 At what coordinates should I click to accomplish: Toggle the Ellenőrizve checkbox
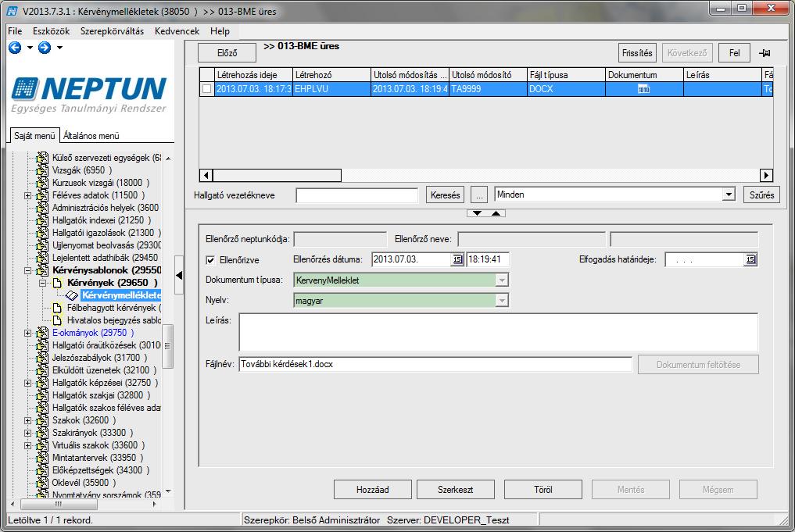pos(210,260)
